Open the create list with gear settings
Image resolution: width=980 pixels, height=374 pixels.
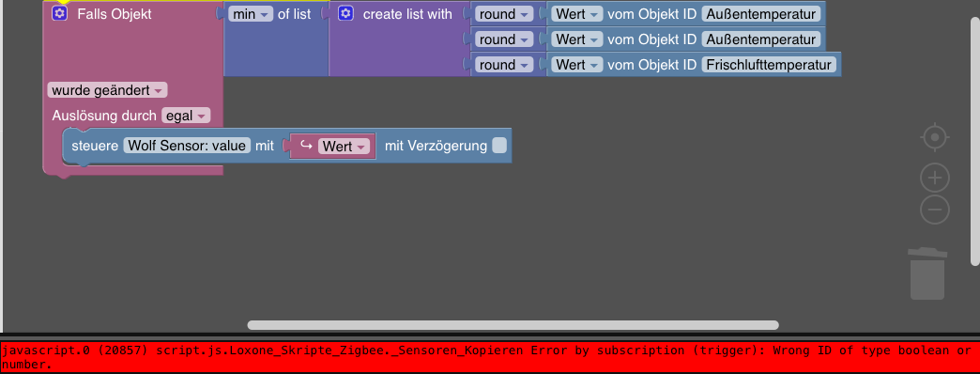(345, 13)
